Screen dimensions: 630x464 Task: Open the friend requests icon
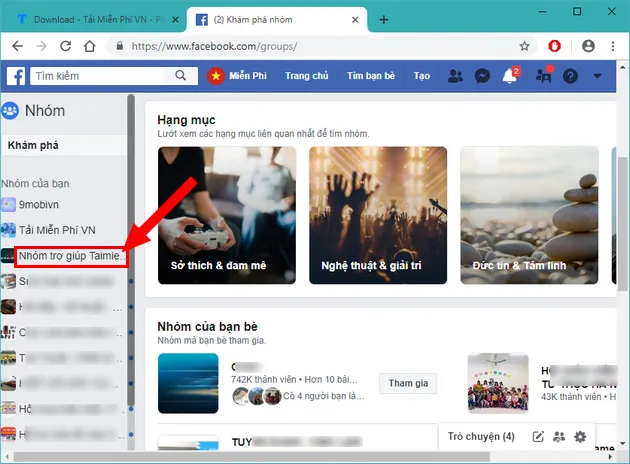[x=455, y=76]
